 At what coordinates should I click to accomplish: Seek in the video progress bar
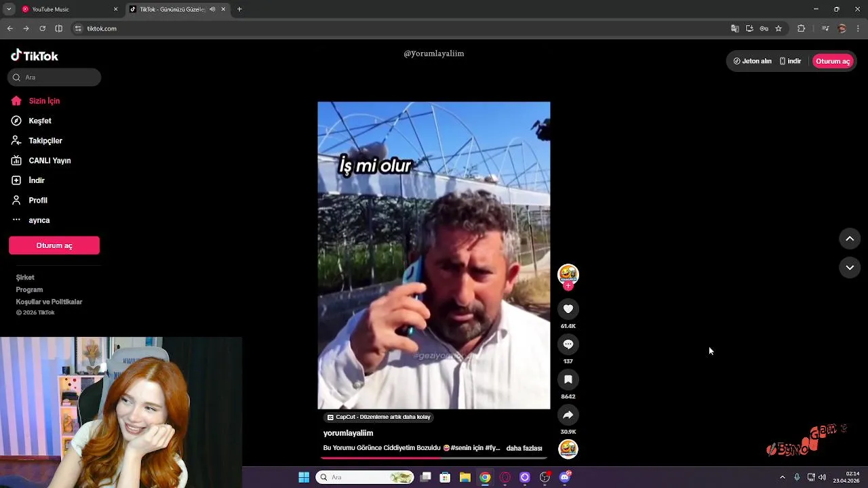pos(434,458)
